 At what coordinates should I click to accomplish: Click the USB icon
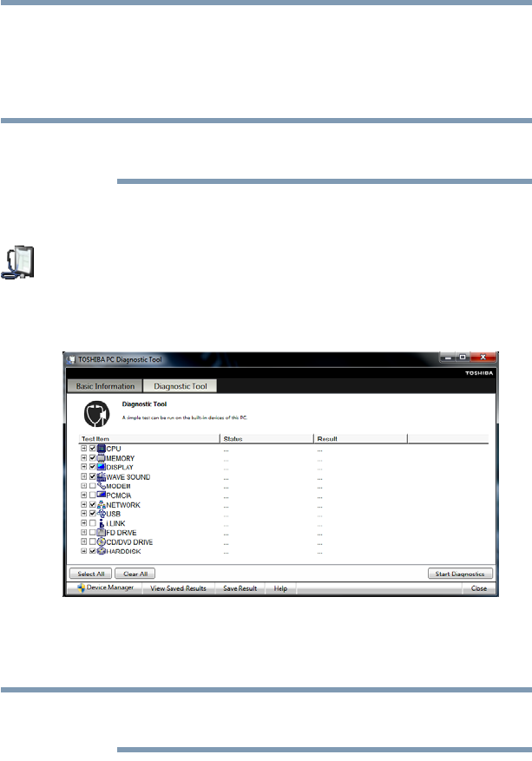(101, 514)
